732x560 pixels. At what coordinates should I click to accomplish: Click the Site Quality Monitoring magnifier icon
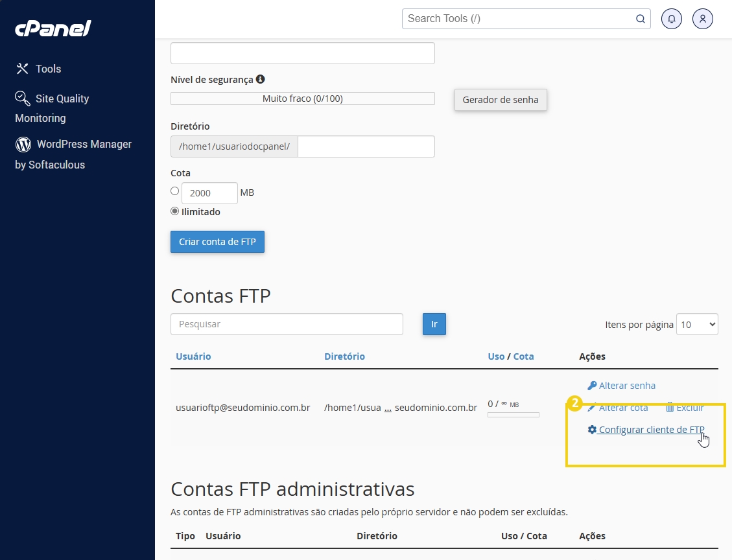22,98
